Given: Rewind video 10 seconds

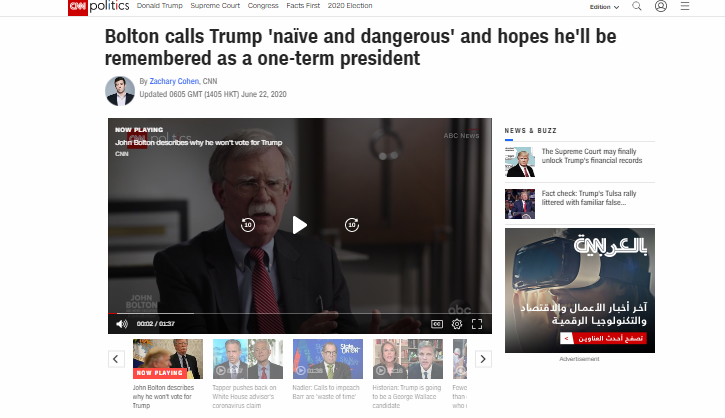Looking at the screenshot, I should (x=248, y=225).
